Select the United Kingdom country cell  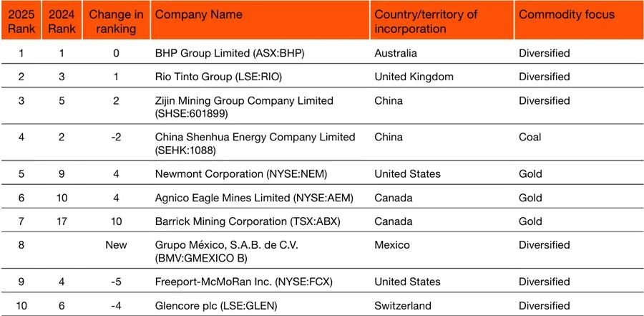coord(414,77)
